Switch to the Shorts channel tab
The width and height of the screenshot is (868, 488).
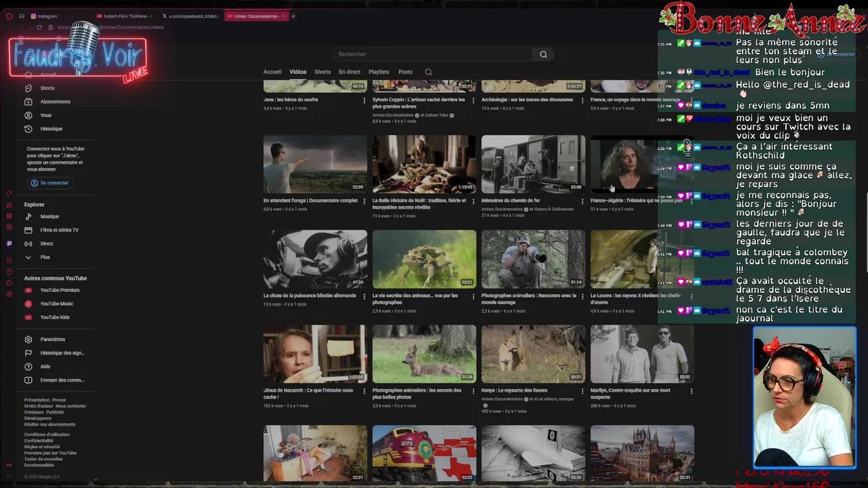323,72
